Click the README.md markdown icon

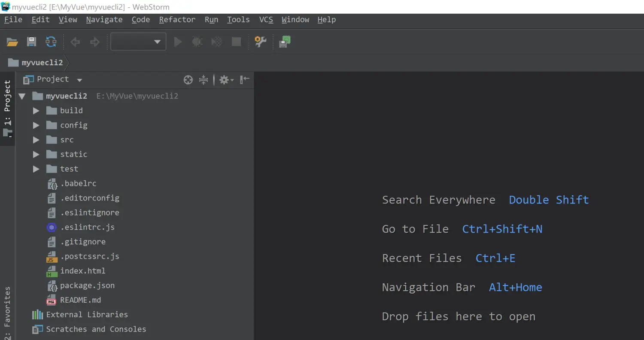[x=52, y=301]
